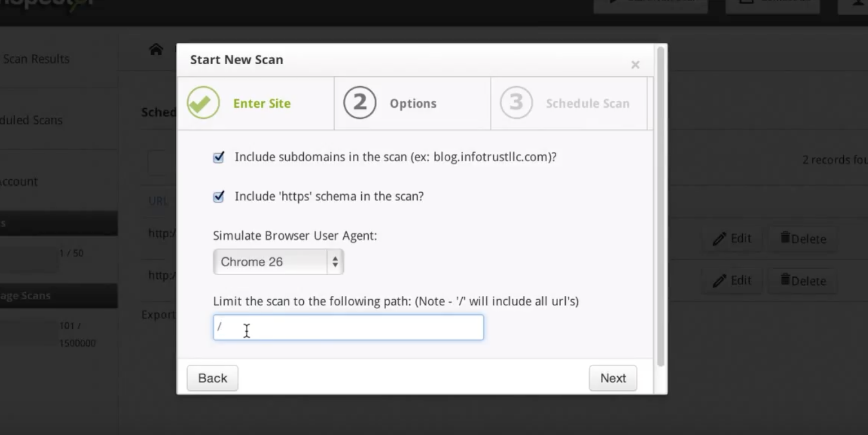This screenshot has height=435, width=868.
Task: Click the green checkmark on Enter Site step
Action: [203, 102]
